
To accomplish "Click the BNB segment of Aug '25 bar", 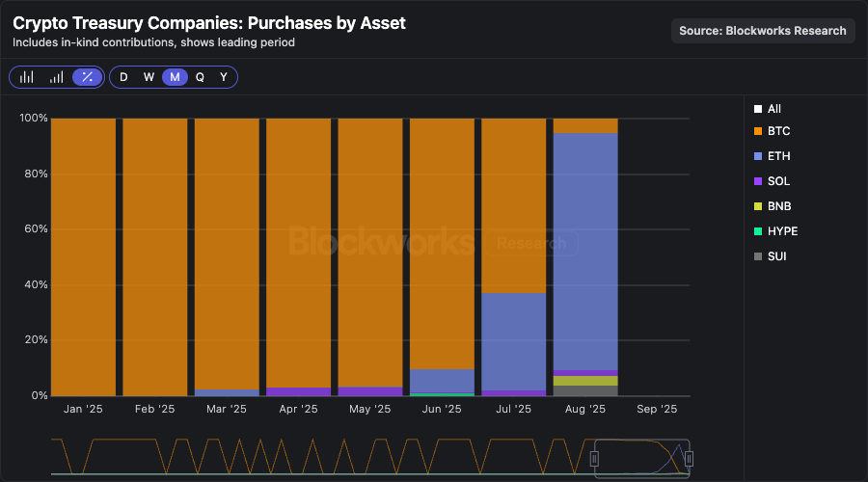I will 585,381.
